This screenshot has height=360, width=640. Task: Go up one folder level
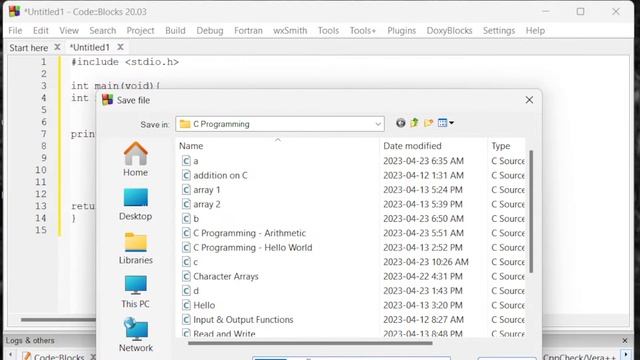pos(414,123)
